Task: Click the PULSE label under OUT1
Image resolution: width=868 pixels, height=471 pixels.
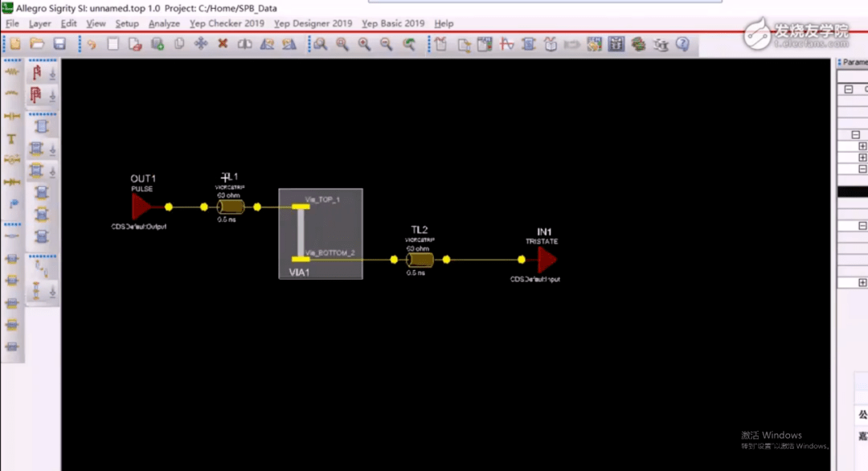Action: coord(141,189)
